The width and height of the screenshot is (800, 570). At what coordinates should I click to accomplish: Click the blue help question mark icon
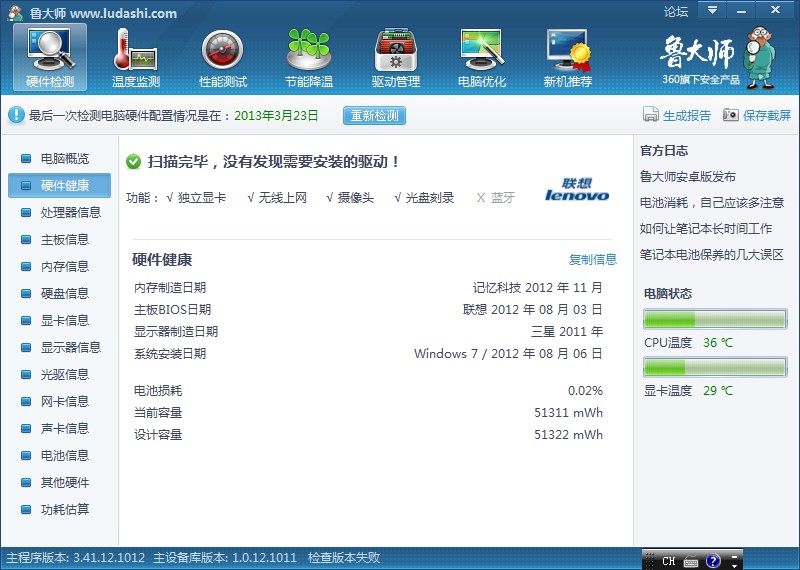(x=713, y=561)
